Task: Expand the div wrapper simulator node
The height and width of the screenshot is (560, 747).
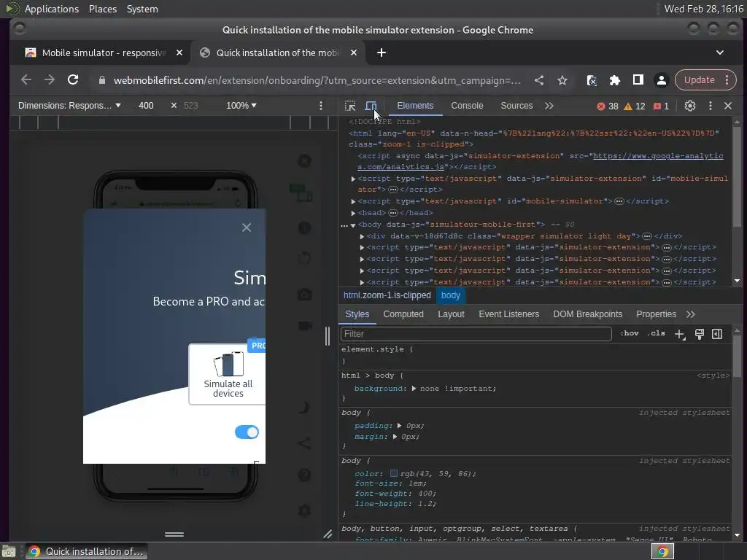Action: point(362,236)
